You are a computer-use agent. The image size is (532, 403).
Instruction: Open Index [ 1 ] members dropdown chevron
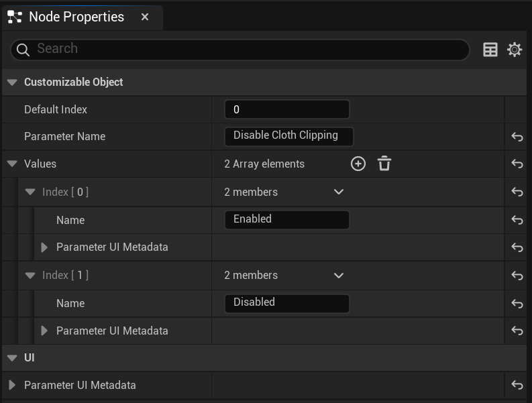(x=339, y=276)
